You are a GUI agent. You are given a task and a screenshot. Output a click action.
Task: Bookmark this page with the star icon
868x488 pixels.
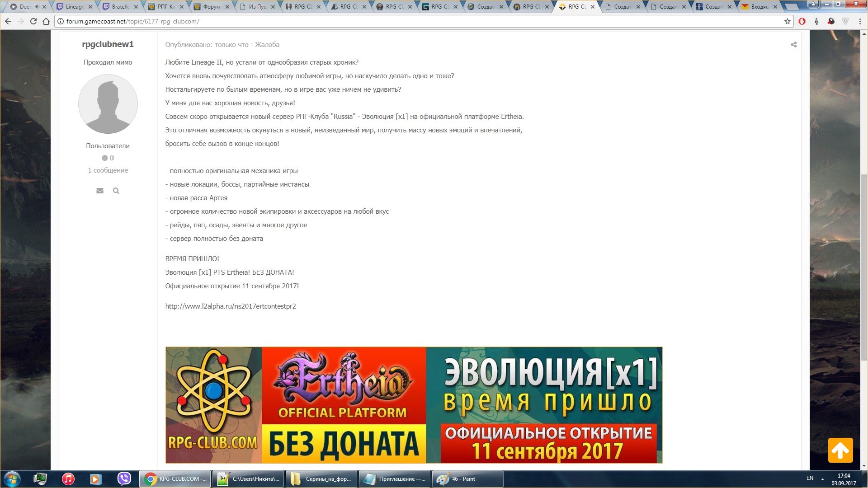click(x=787, y=21)
